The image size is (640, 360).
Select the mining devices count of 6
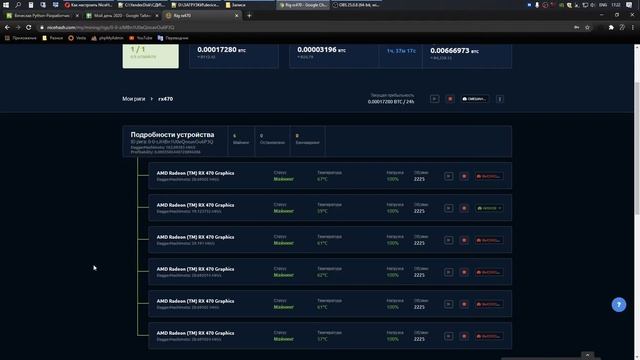(x=235, y=136)
